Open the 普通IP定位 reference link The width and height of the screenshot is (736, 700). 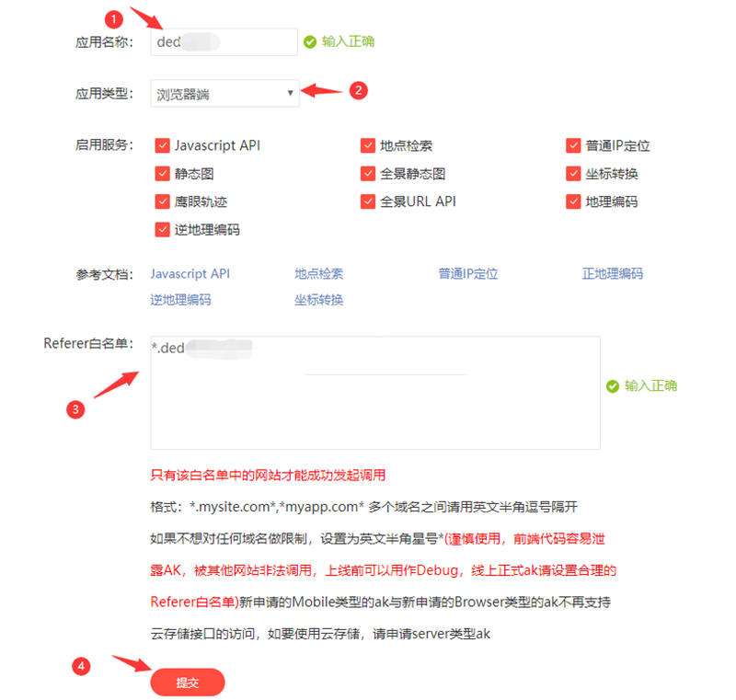click(x=468, y=274)
